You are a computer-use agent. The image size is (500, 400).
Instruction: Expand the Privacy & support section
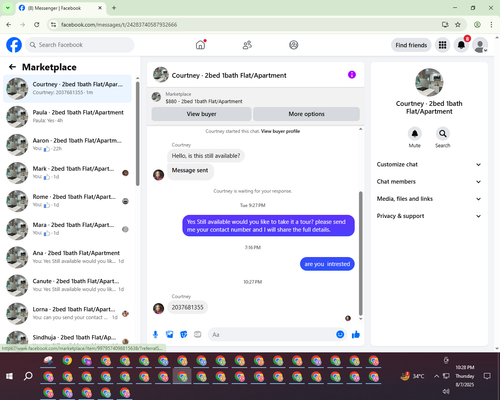pos(429,216)
